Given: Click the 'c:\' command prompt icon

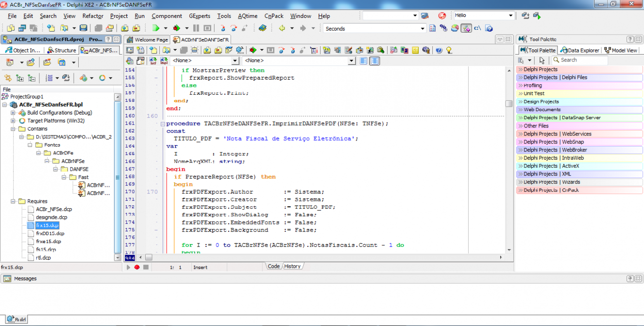Looking at the screenshot, I should pyautogui.click(x=477, y=28).
